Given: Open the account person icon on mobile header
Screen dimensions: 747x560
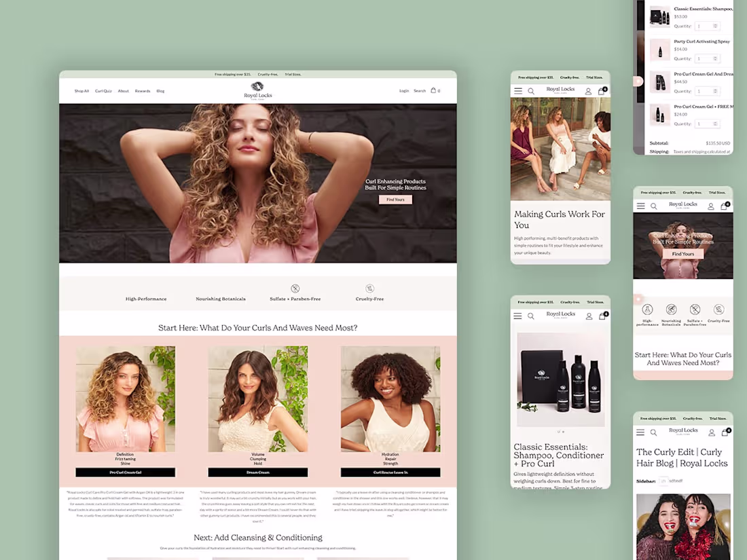Looking at the screenshot, I should (x=589, y=90).
